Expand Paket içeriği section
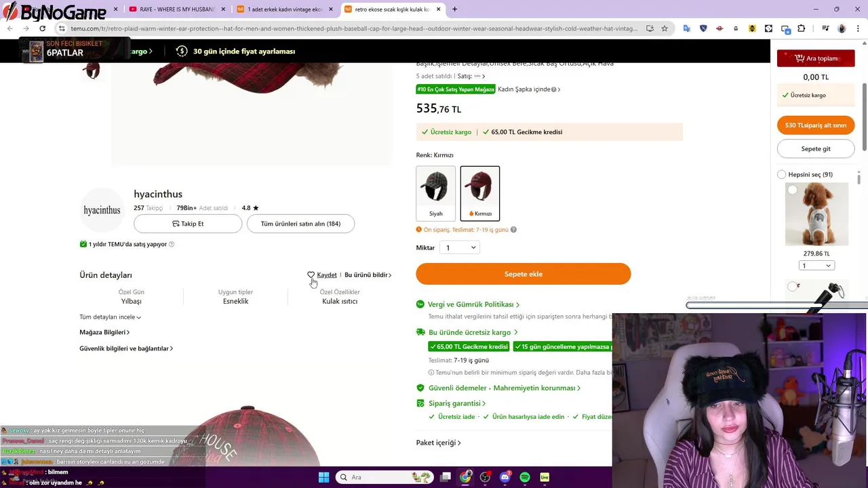Viewport: 868px width, 488px height. [438, 443]
